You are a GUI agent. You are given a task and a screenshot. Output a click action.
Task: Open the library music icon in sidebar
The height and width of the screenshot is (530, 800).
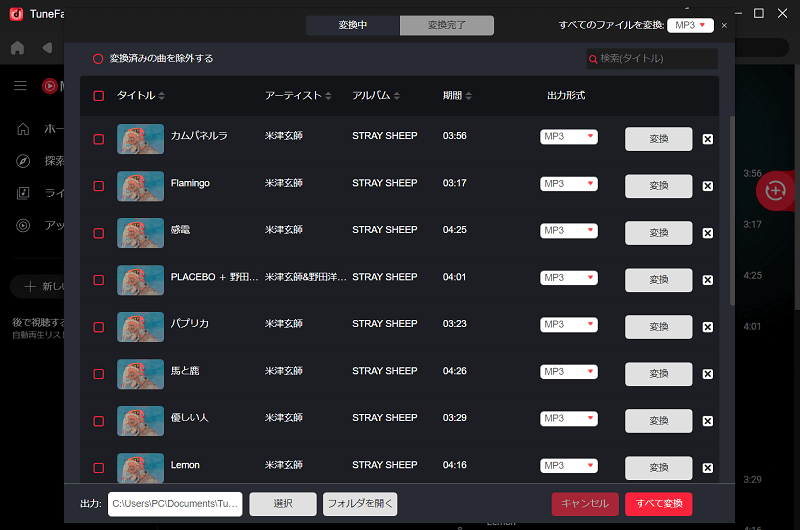(x=23, y=193)
